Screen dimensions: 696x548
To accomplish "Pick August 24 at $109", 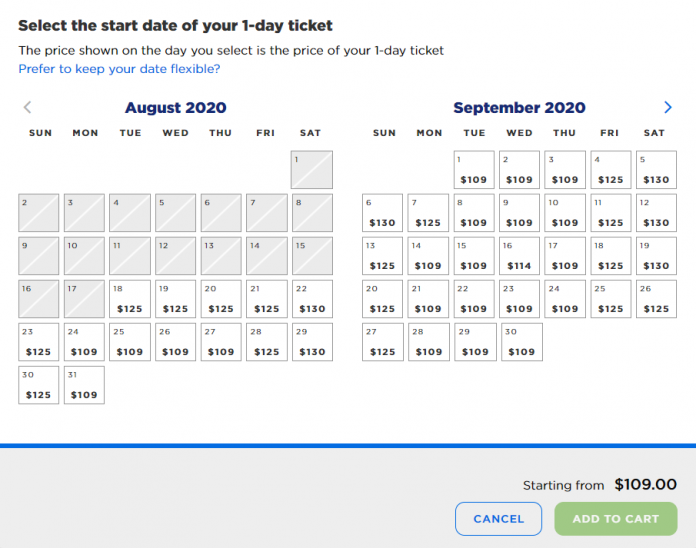I will click(84, 342).
